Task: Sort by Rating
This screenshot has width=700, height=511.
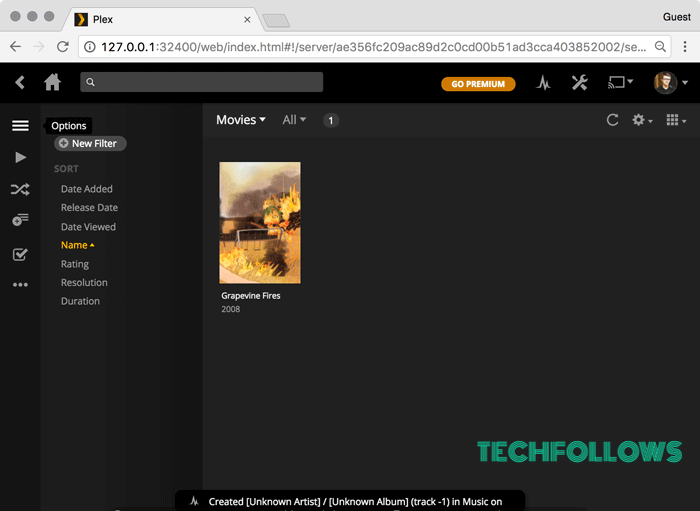Action: tap(75, 264)
